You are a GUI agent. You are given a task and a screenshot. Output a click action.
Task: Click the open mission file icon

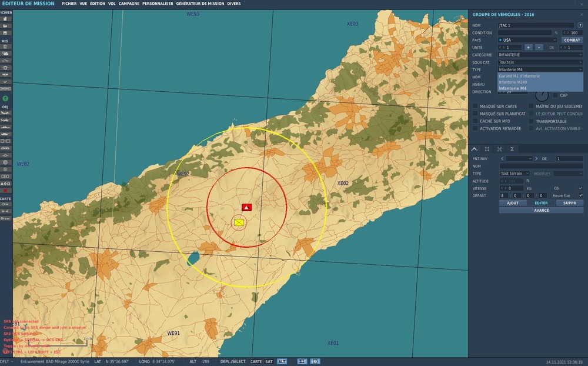click(x=4, y=25)
